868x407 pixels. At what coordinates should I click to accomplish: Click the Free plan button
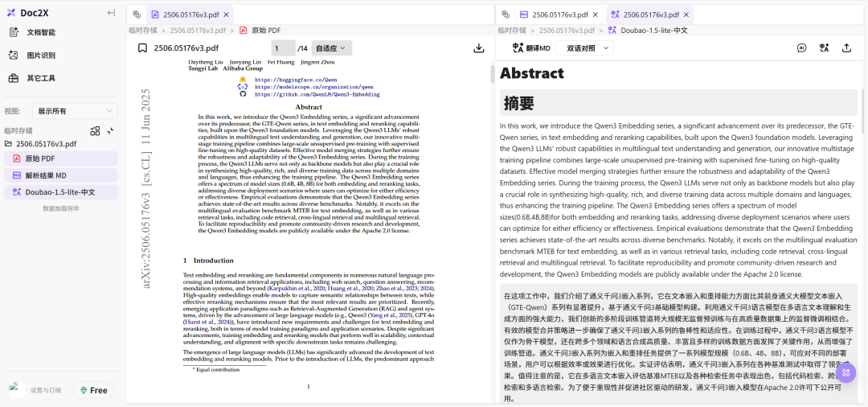[93, 390]
